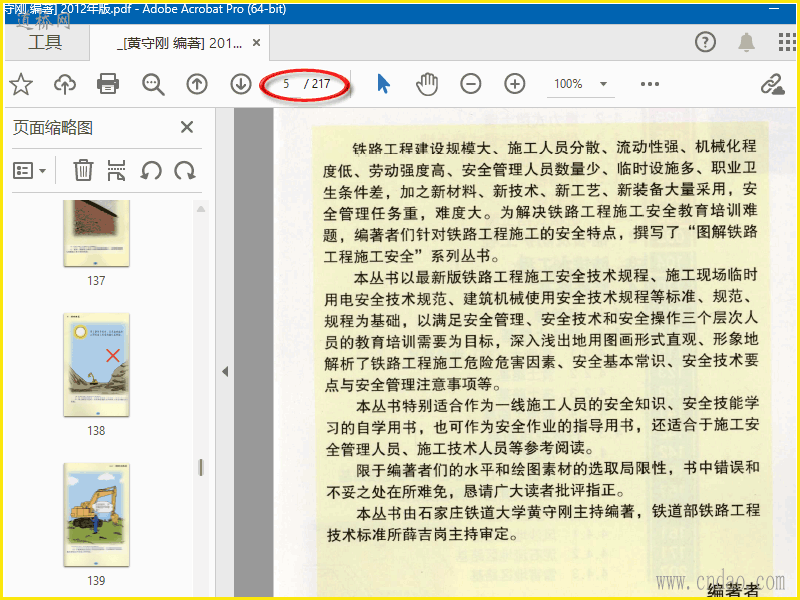This screenshot has width=800, height=600.
Task: Go to previous page with up arrow
Action: tap(197, 84)
